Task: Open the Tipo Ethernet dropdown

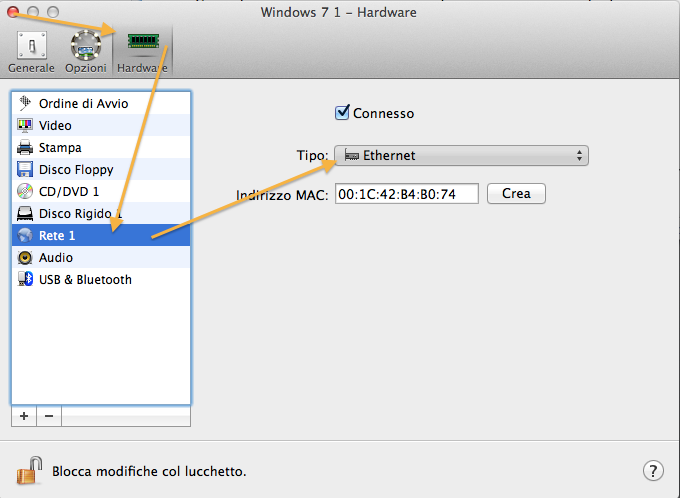Action: 461,155
